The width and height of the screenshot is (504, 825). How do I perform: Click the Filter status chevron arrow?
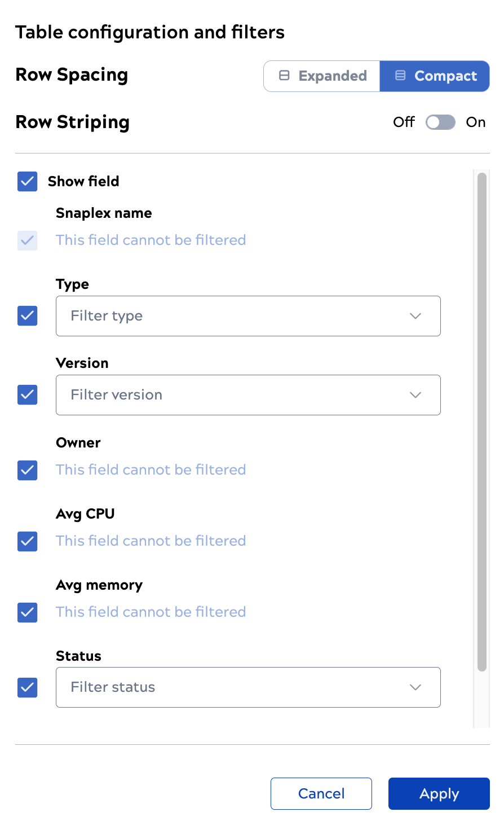point(415,687)
